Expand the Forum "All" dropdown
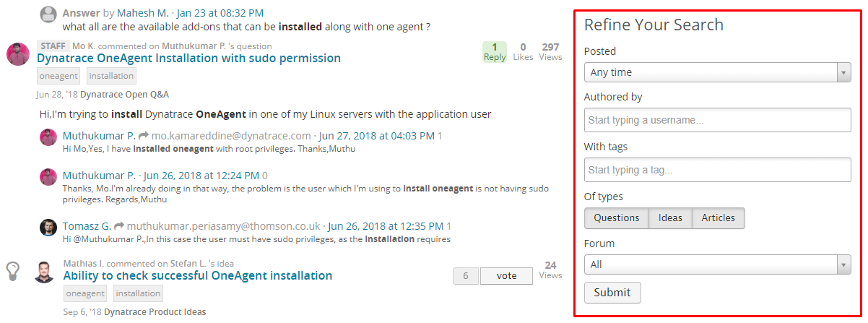This screenshot has width=868, height=323. 717,264
